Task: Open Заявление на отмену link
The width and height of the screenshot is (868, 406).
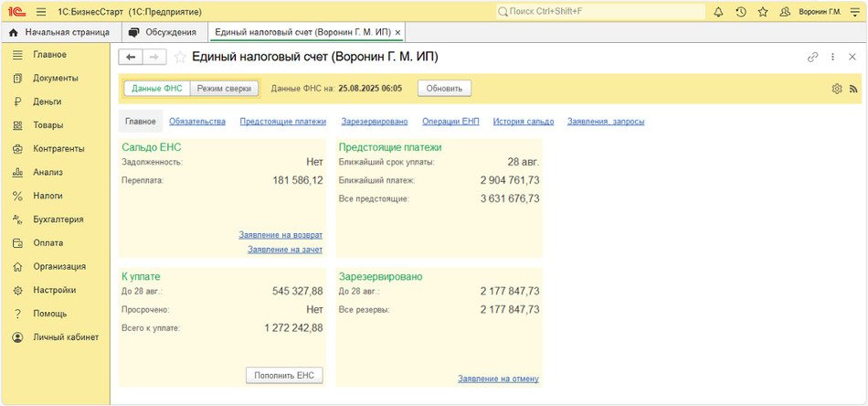Action: (x=498, y=379)
